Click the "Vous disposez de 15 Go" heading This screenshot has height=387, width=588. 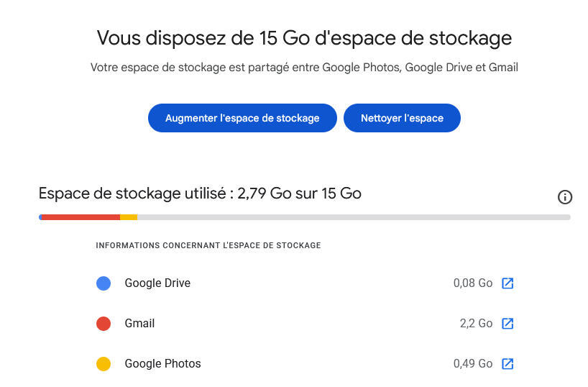point(304,38)
